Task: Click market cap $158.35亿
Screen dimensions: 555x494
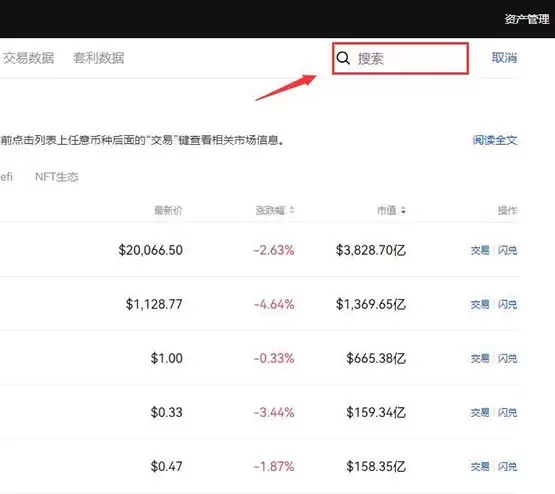Action: coord(376,467)
